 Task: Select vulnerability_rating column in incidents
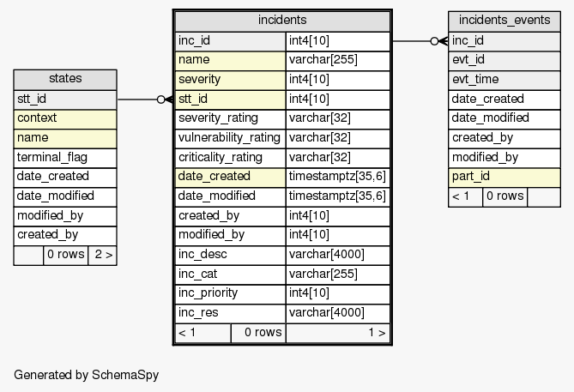point(230,137)
